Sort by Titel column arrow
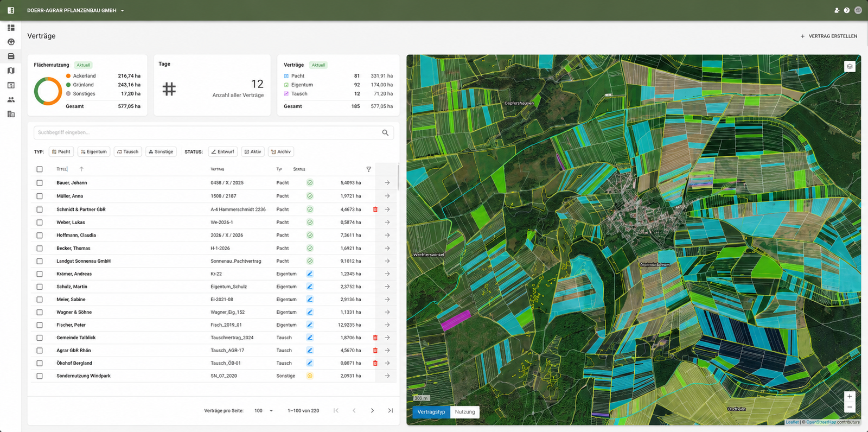Screen dimensions: 868x432 (81, 169)
